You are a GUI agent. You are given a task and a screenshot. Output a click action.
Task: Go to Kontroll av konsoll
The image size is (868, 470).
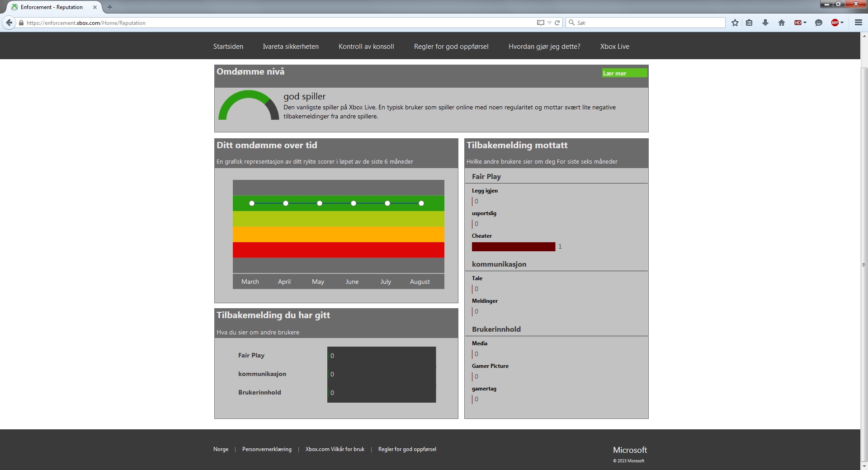(x=366, y=47)
